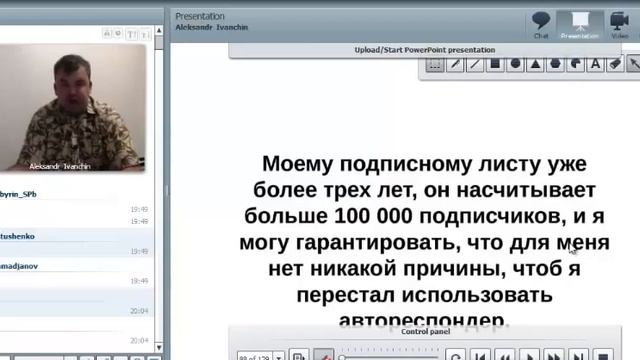Choose the eraser tool
640x360 pixels.
click(615, 64)
